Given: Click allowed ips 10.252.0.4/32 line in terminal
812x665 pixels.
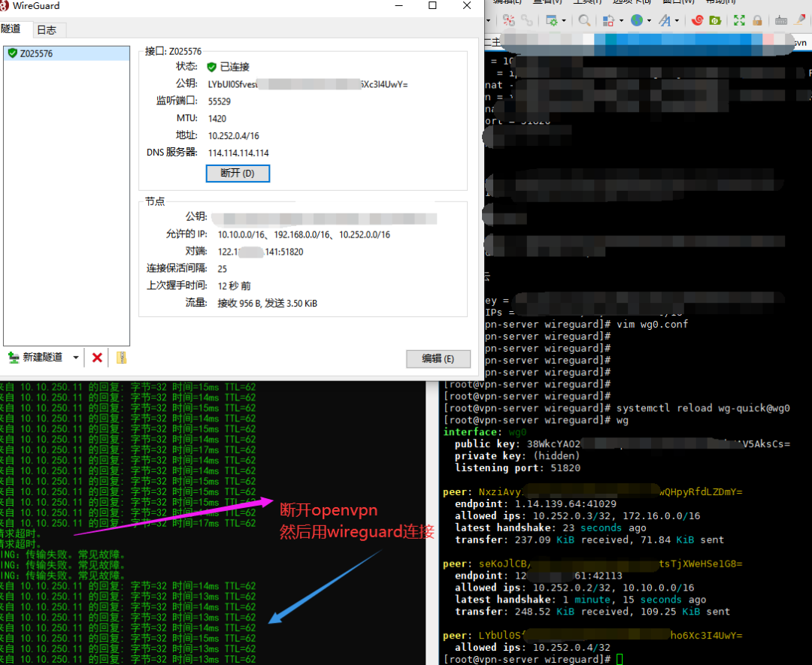Looking at the screenshot, I should [532, 648].
